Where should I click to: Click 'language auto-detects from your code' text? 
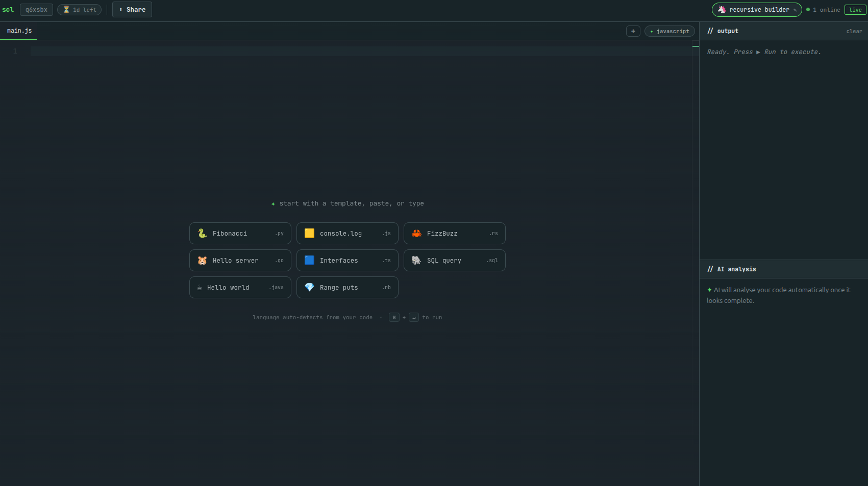313,317
